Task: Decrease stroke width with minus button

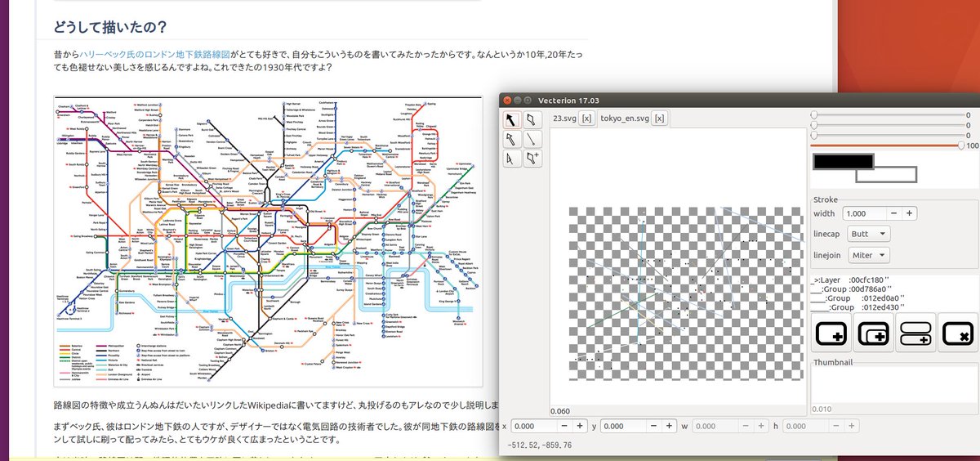Action: coord(893,213)
